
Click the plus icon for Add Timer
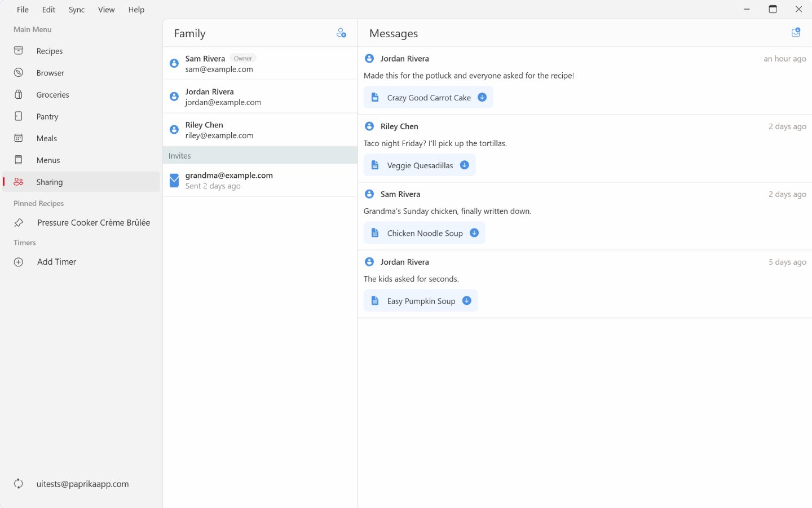(19, 262)
